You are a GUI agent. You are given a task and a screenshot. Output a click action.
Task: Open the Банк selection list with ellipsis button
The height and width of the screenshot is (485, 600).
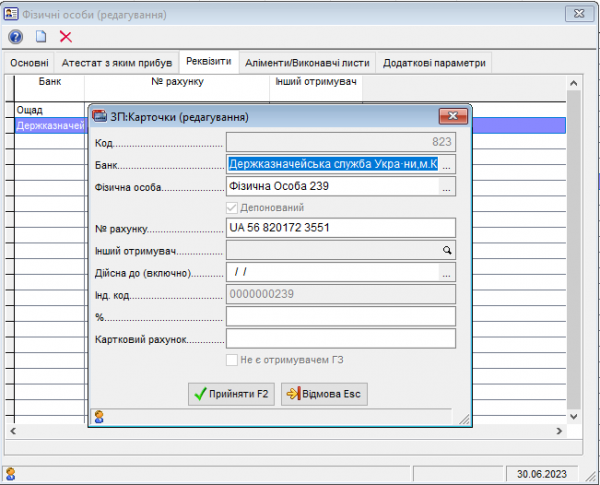[447, 164]
